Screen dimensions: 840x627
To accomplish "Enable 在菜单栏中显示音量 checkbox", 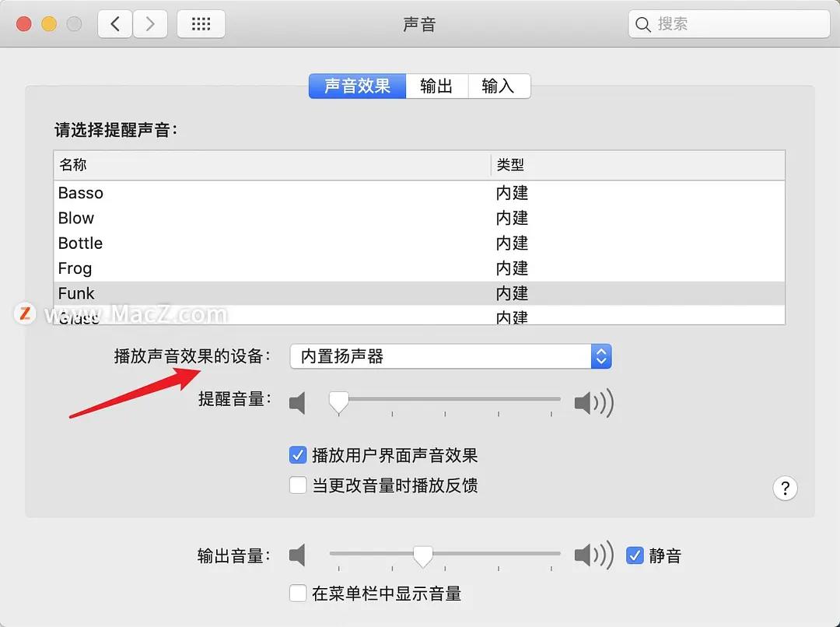I will 297,593.
